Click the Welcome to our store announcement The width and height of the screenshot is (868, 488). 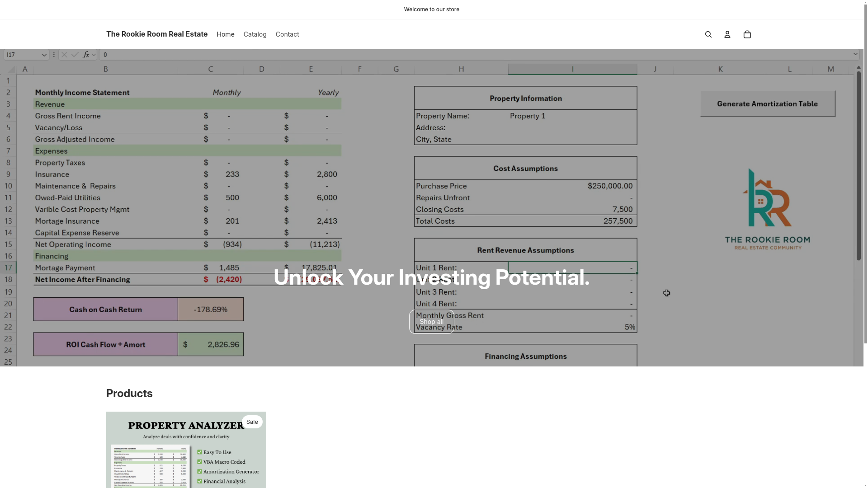tap(431, 9)
